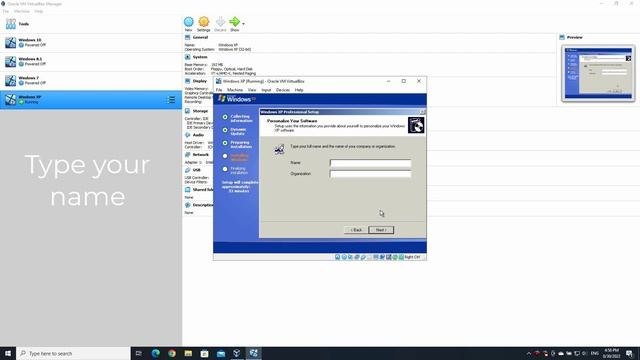Select the Windows 7 virtual machine
640x360 pixels.
coord(91,80)
